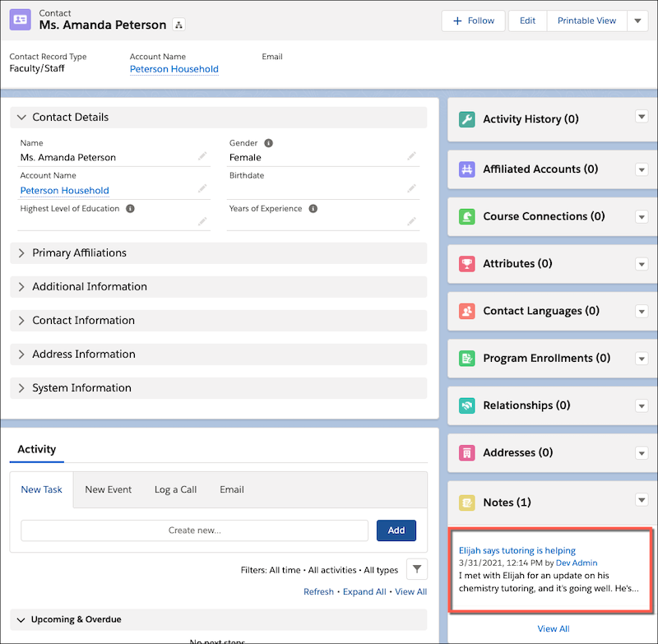Click the Contact Languages icon
The image size is (658, 644).
click(466, 312)
